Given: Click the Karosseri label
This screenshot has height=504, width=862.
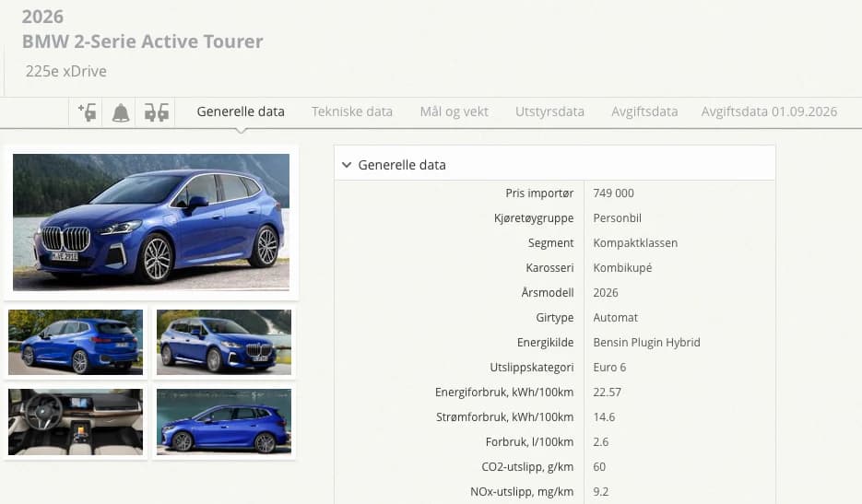Looking at the screenshot, I should click(x=549, y=268).
